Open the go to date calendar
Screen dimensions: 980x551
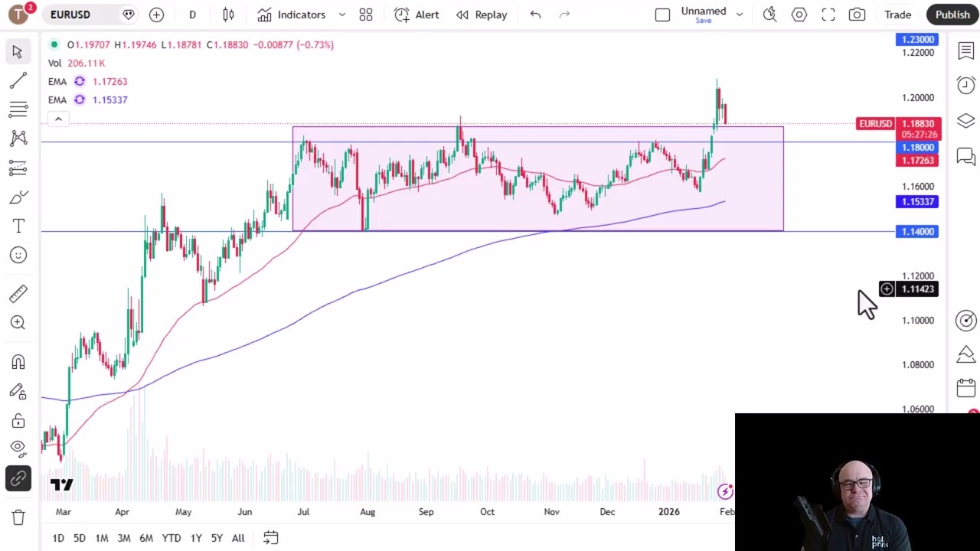click(x=270, y=538)
